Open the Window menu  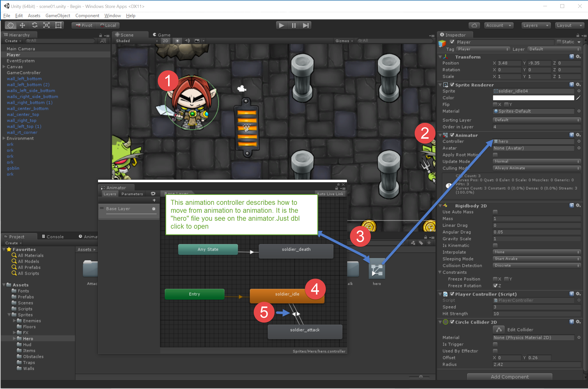pyautogui.click(x=112, y=16)
